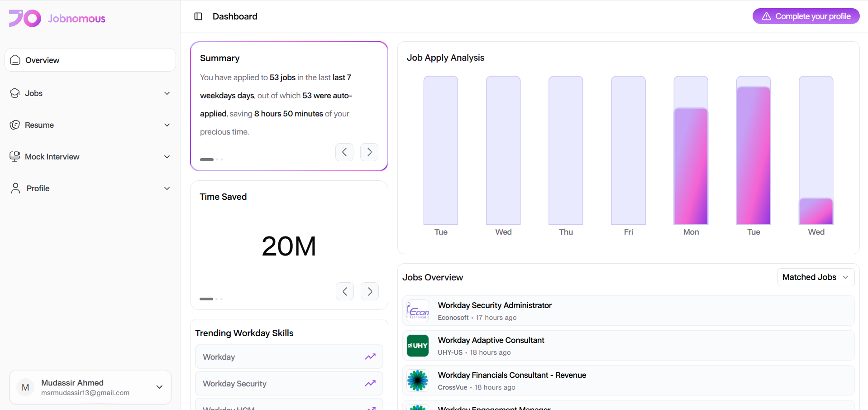Select Overview in the sidebar
This screenshot has width=868, height=410.
[x=90, y=60]
